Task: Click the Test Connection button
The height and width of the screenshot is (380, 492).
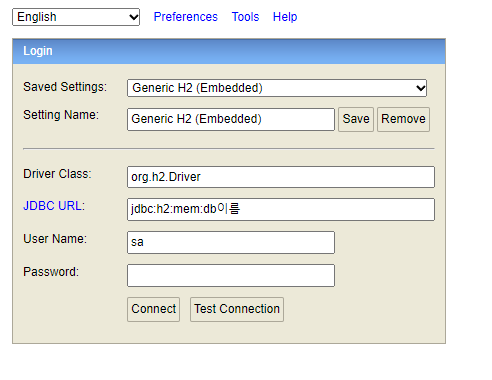Action: (x=237, y=309)
